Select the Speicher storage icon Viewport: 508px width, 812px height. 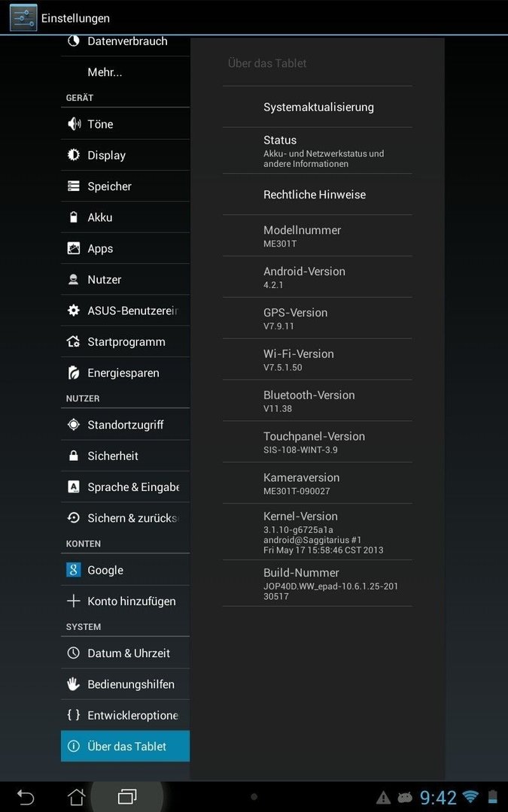click(74, 186)
